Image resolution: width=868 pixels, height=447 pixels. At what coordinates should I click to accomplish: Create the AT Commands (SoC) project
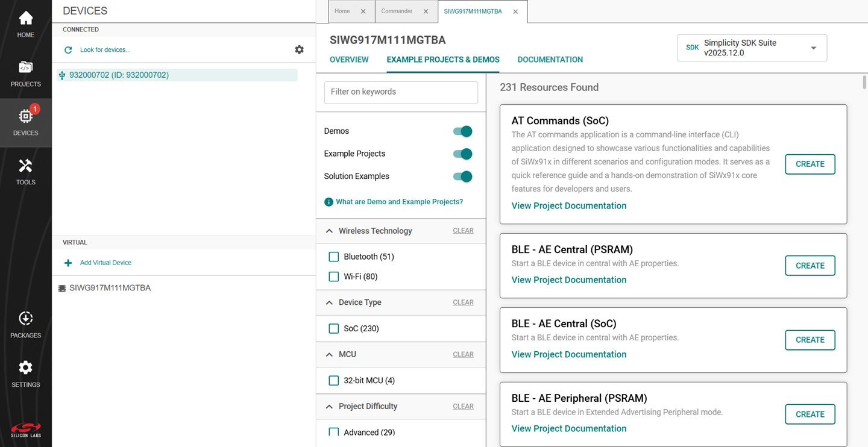coord(810,164)
